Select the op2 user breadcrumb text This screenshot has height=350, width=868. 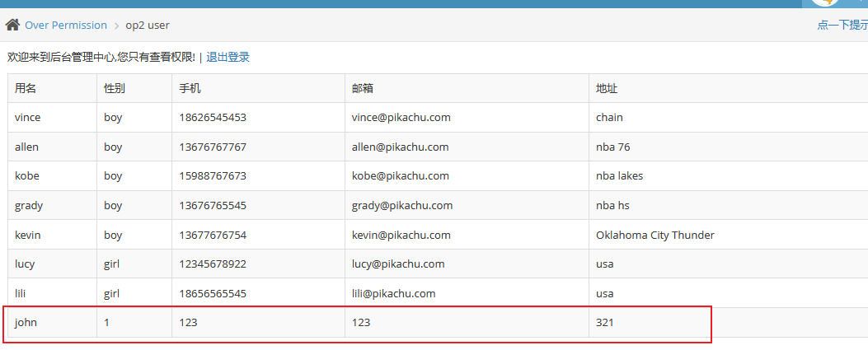click(148, 25)
